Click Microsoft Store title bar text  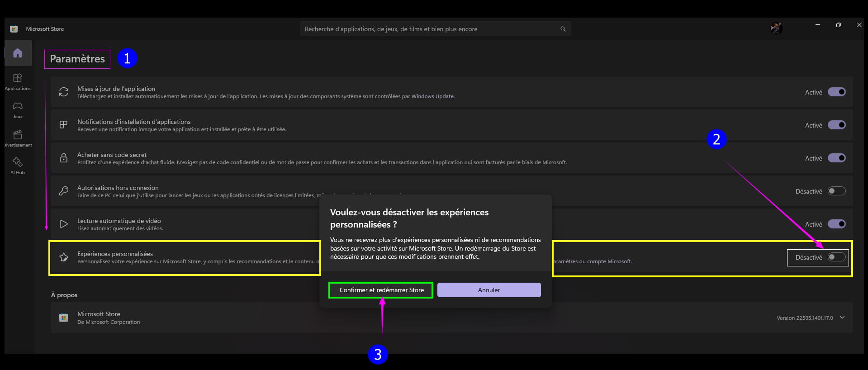45,29
